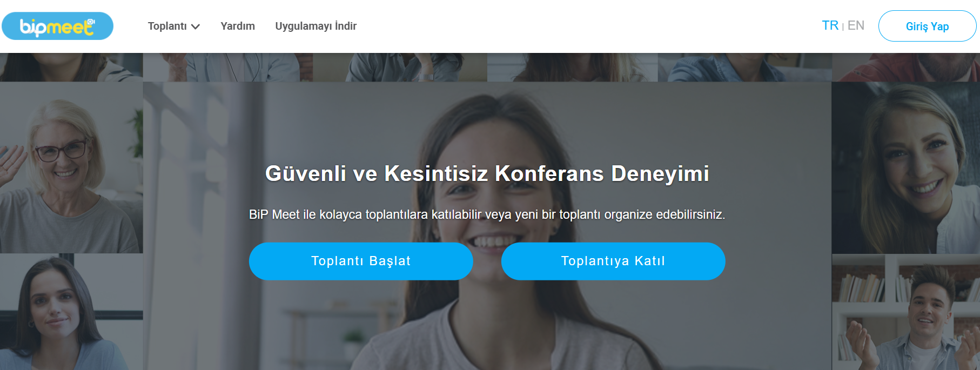980x370 pixels.
Task: Click the chevron next to Toplantı
Action: pyautogui.click(x=196, y=26)
